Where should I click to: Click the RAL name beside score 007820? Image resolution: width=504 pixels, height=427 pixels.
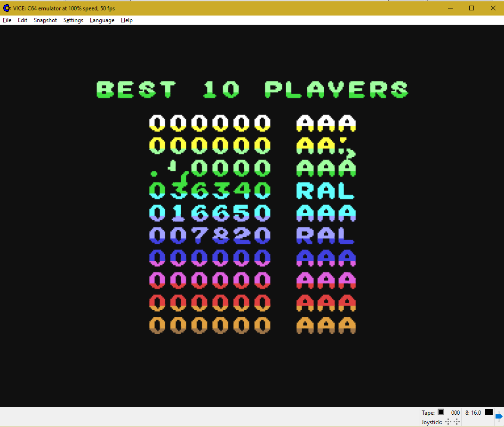pyautogui.click(x=326, y=235)
